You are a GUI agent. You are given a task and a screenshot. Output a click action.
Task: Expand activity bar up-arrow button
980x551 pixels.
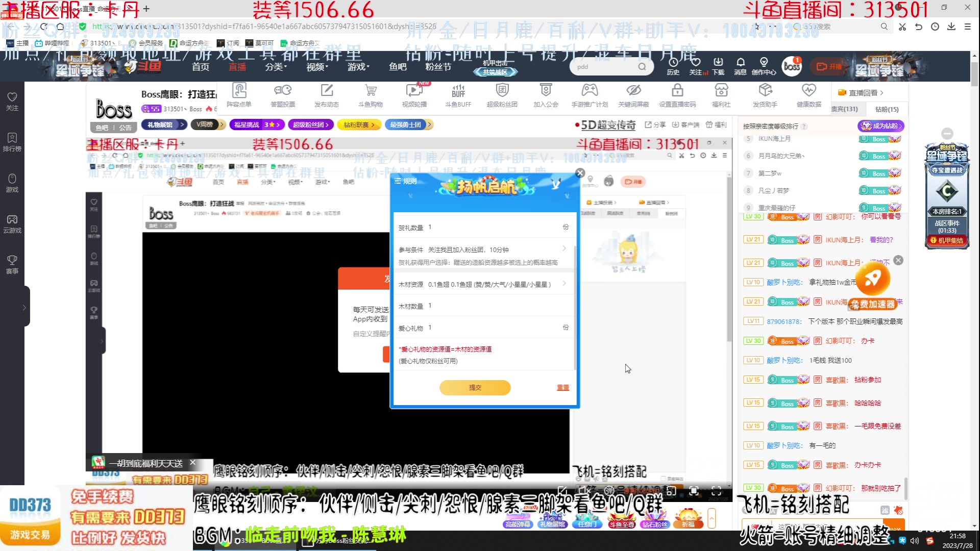click(x=712, y=518)
